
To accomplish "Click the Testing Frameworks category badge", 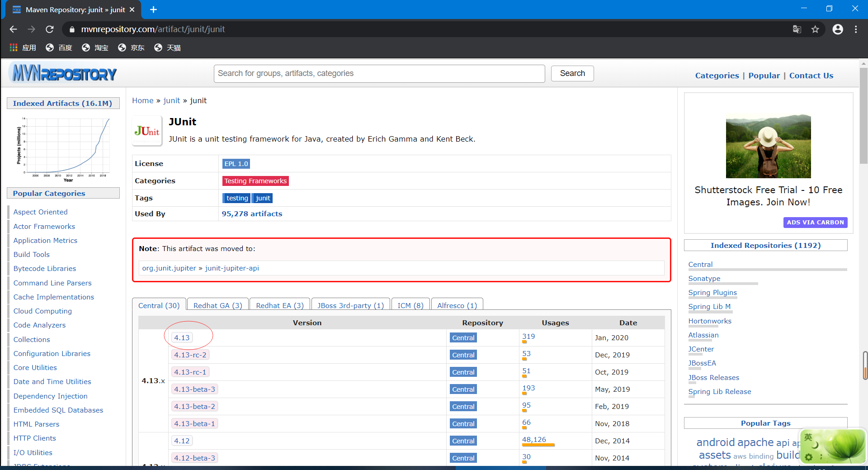I will point(255,181).
